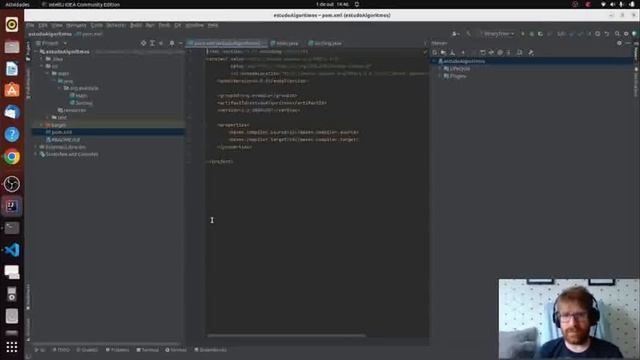Open Terminal tool window at bottom

coord(147,350)
